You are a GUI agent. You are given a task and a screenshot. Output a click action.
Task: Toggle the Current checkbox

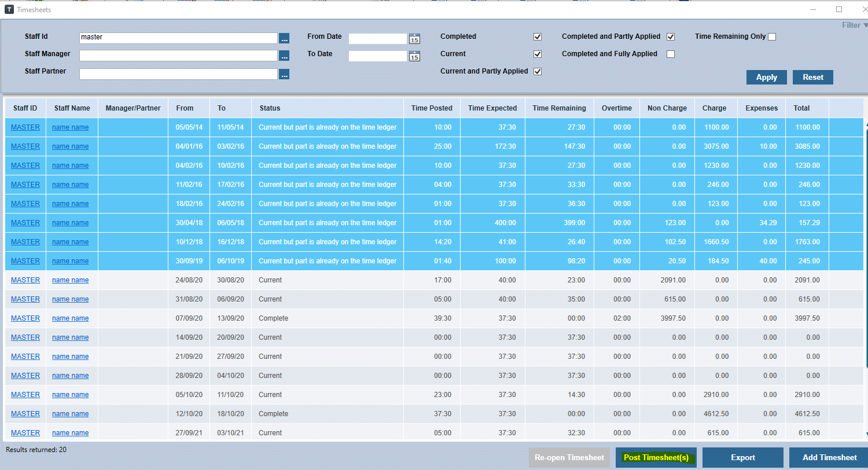pos(538,54)
